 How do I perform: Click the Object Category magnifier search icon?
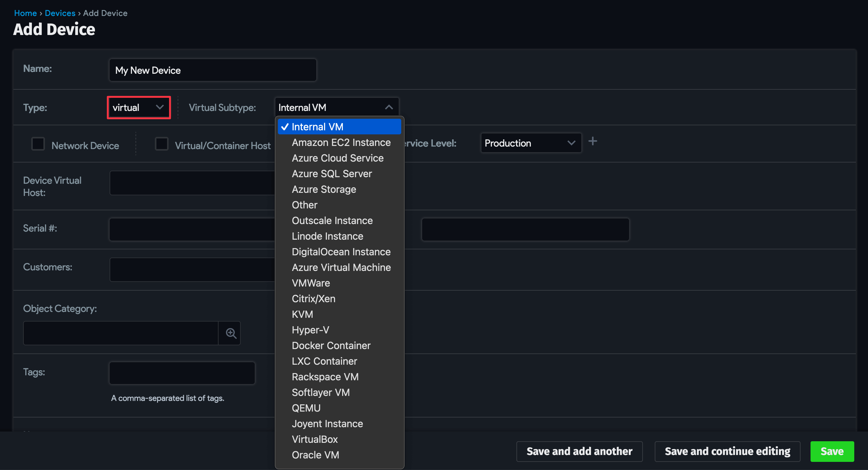[230, 333]
